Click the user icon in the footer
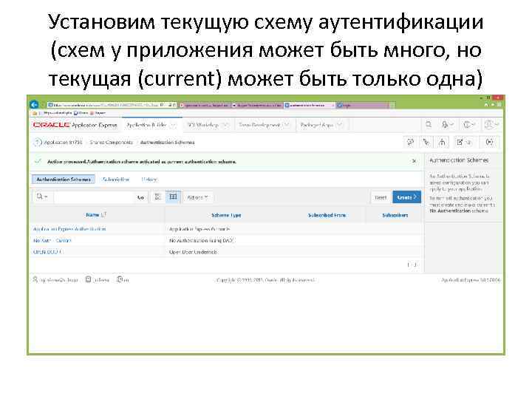532x399 pixels. coord(35,279)
